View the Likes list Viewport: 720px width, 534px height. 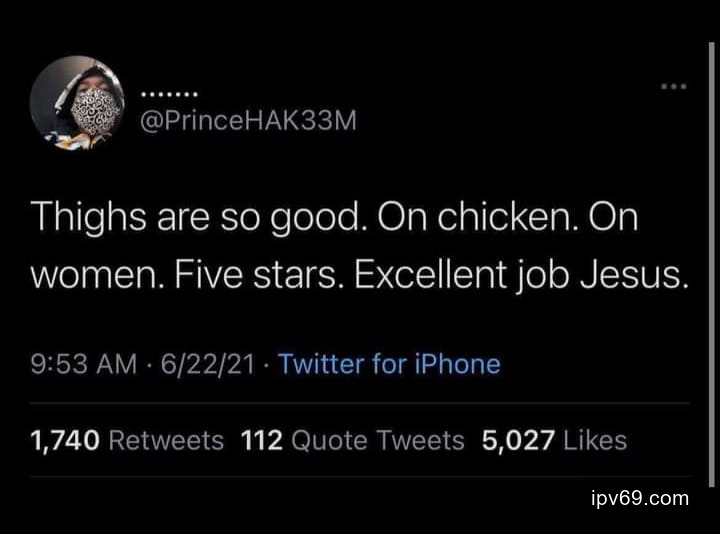pos(594,440)
